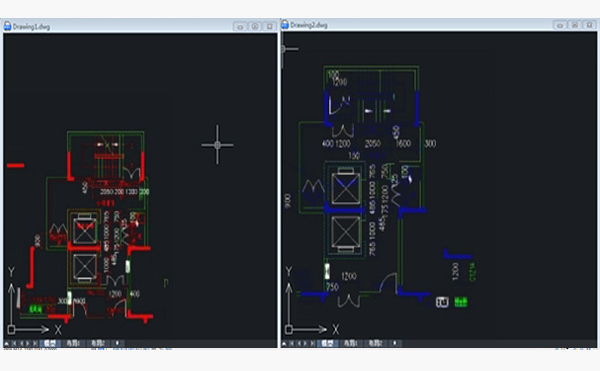Image resolution: width=600 pixels, height=371 pixels.
Task: Select lower elevator symbol in Drawing1
Action: 85,267
